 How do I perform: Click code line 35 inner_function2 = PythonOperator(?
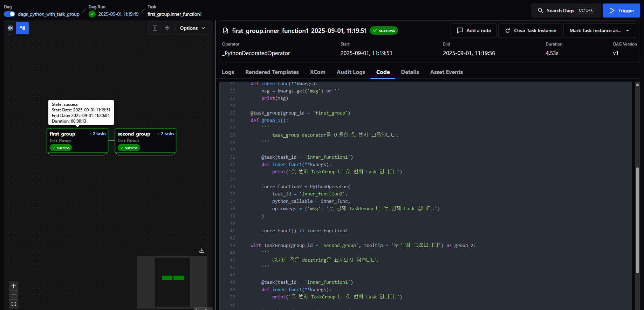click(306, 186)
